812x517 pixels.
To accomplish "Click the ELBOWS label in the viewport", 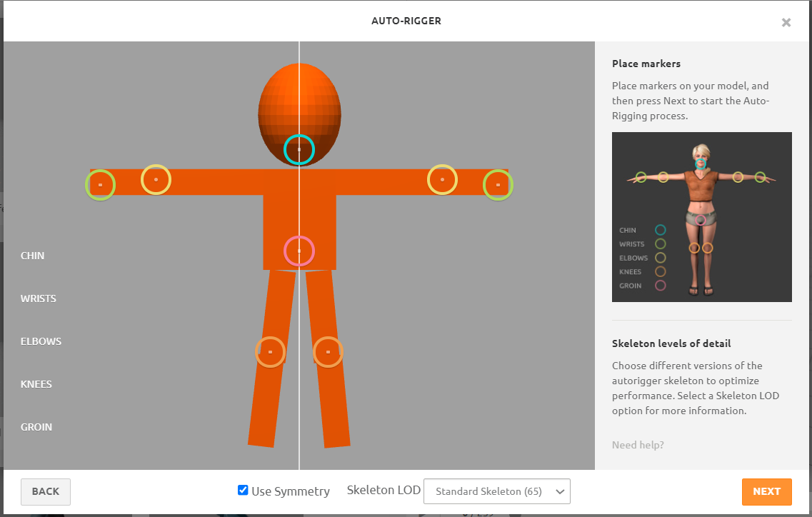I will [x=41, y=341].
